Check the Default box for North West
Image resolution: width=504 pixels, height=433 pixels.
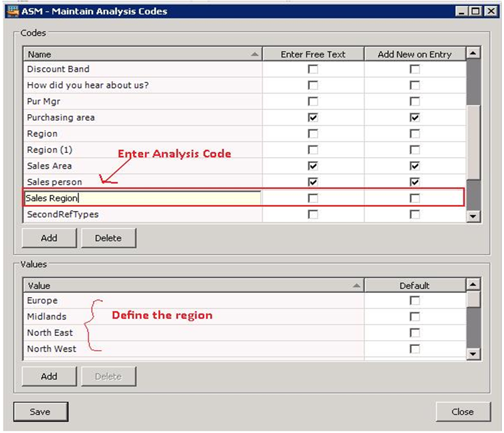415,349
